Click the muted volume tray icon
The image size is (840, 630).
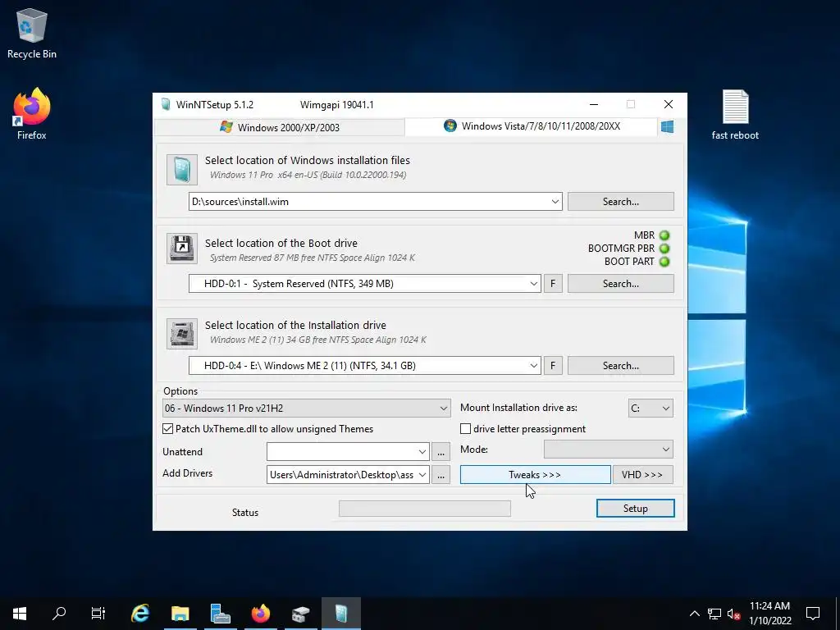[734, 614]
